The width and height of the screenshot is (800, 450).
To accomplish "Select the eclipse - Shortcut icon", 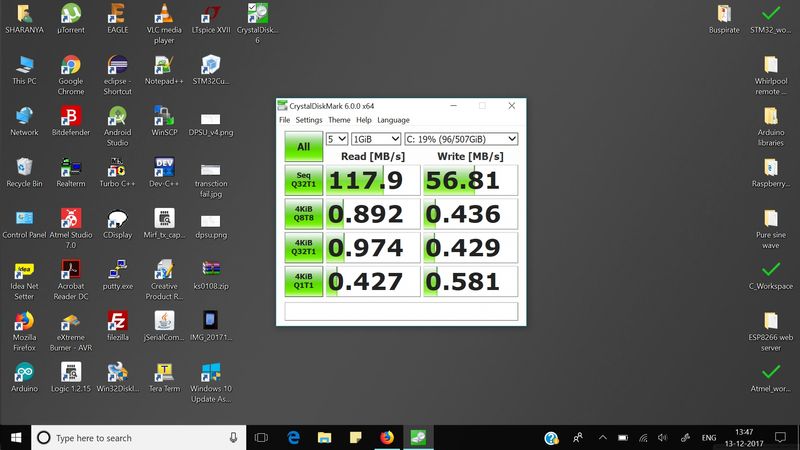I will [x=117, y=75].
